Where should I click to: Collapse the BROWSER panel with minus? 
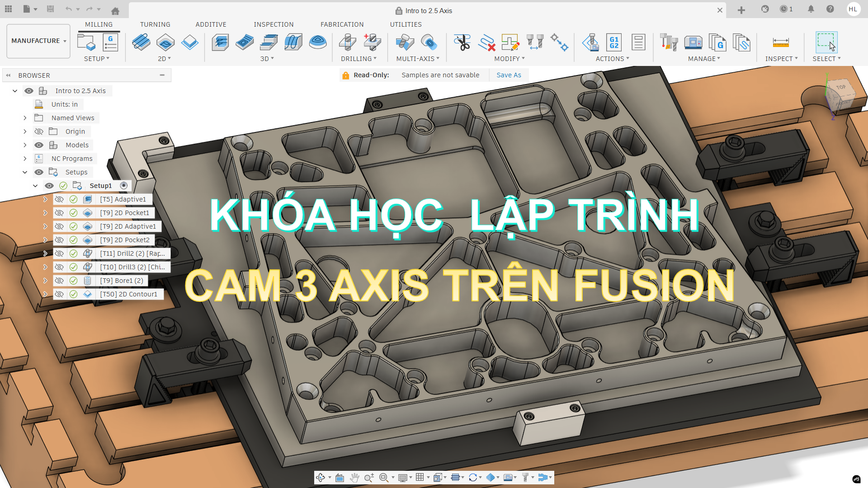(x=162, y=75)
